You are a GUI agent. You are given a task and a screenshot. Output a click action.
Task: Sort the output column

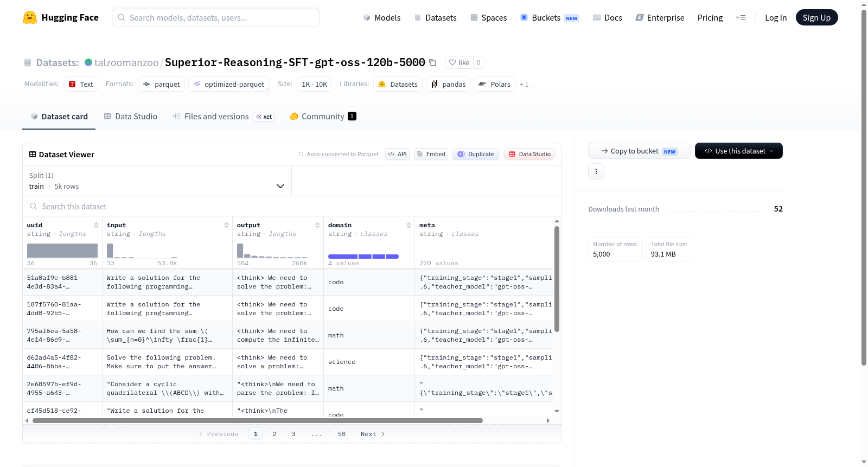(x=317, y=225)
